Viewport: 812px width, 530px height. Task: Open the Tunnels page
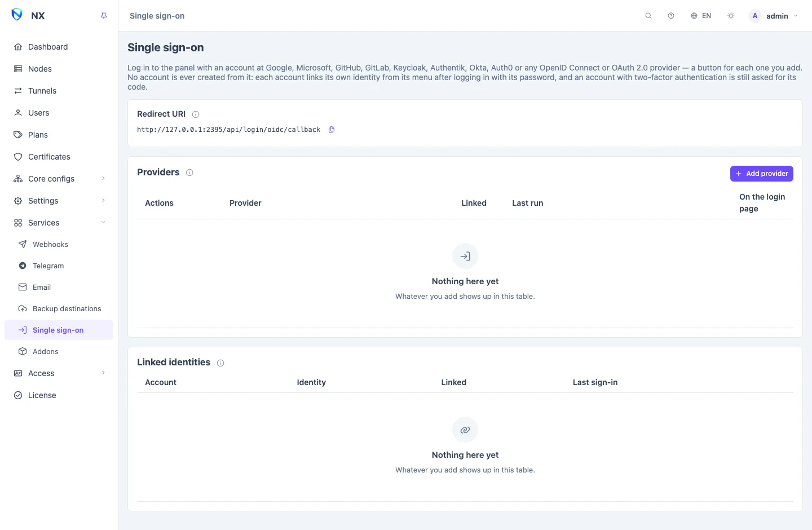click(59, 91)
